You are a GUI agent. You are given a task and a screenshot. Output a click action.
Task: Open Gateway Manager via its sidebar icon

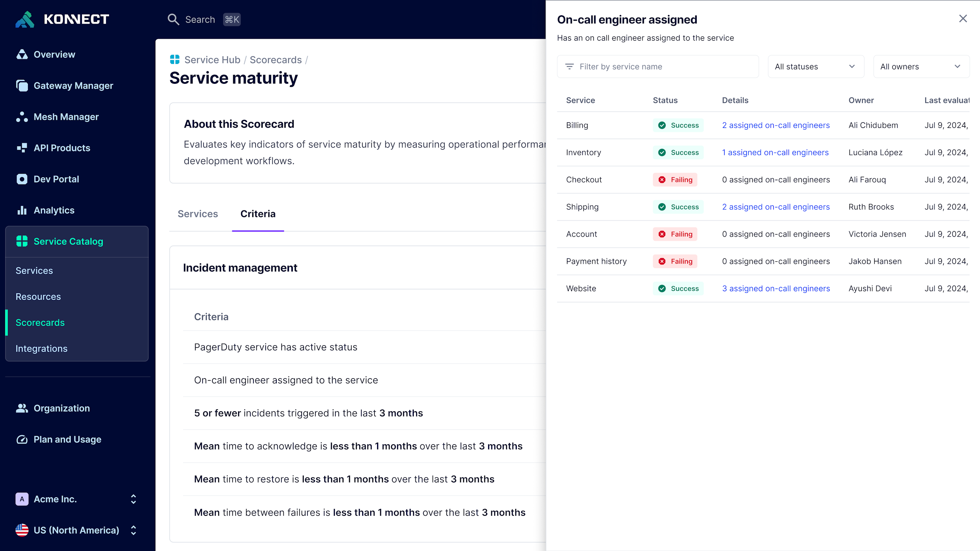click(x=22, y=86)
